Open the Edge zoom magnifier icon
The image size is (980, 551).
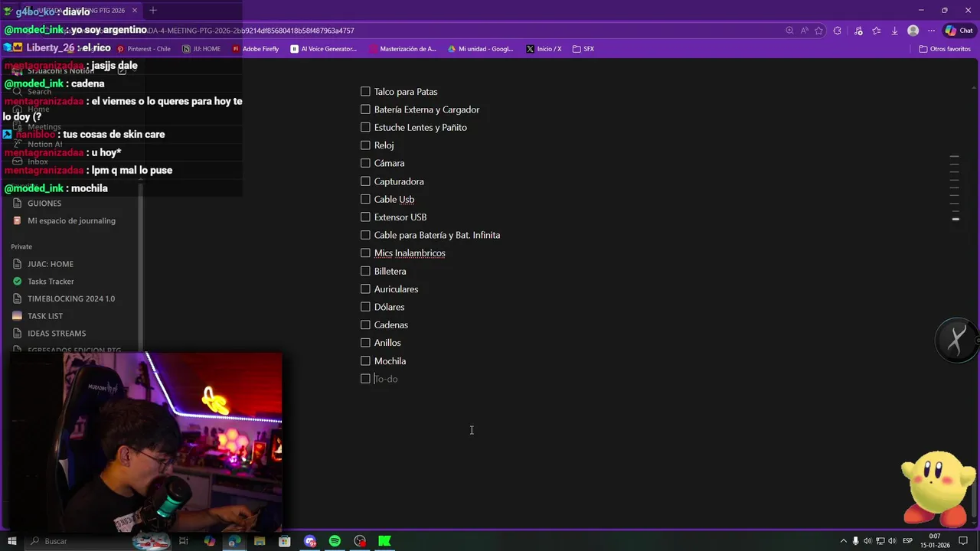(789, 31)
